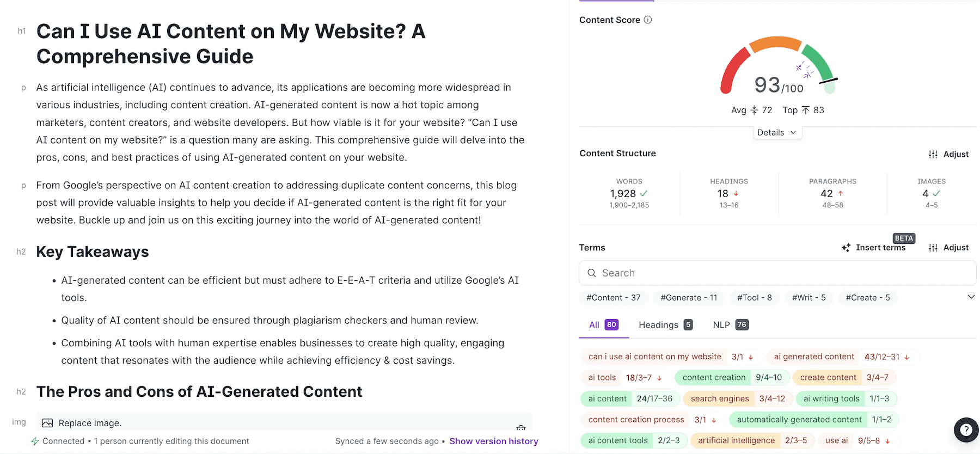Select the #Tool - 8 filter chip
This screenshot has height=454, width=980.
click(x=754, y=298)
